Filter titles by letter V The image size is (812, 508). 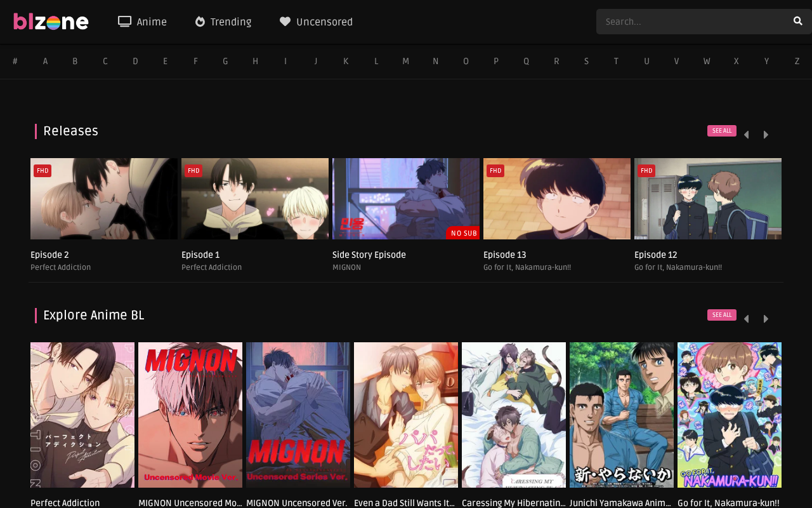tap(676, 62)
